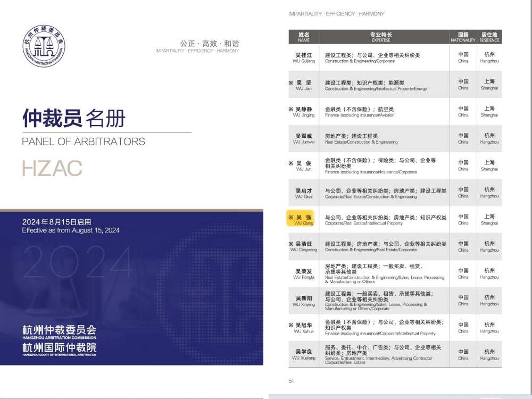
Task: Click WU Jian's residence 上海 Shanghai
Action: (x=489, y=85)
